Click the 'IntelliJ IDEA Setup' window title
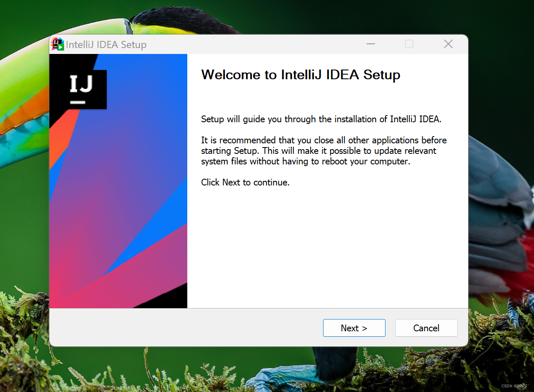Screen dimensions: 534x392 [x=106, y=45]
